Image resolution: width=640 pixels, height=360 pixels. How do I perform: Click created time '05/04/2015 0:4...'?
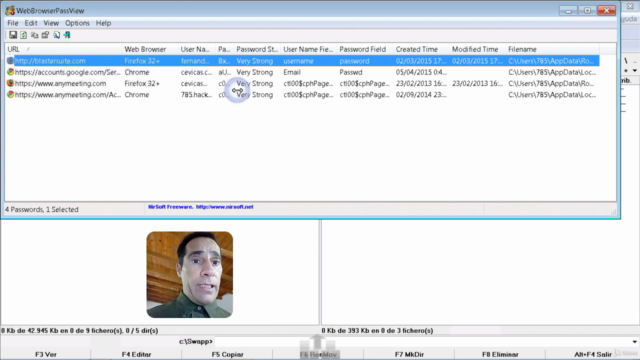coord(421,72)
